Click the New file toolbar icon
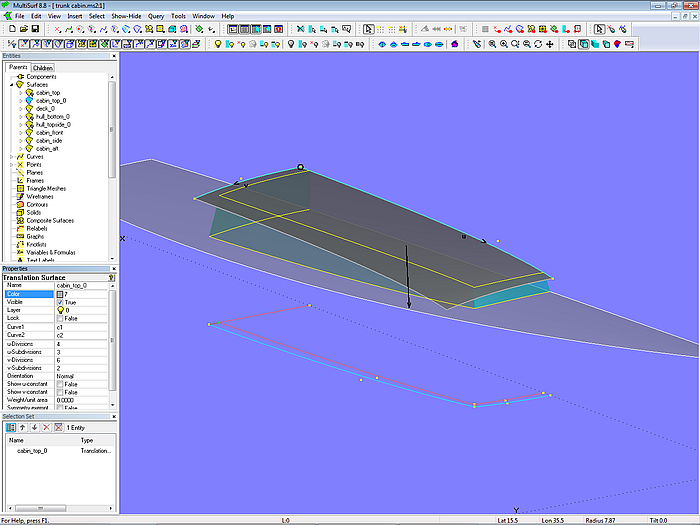 coord(11,30)
